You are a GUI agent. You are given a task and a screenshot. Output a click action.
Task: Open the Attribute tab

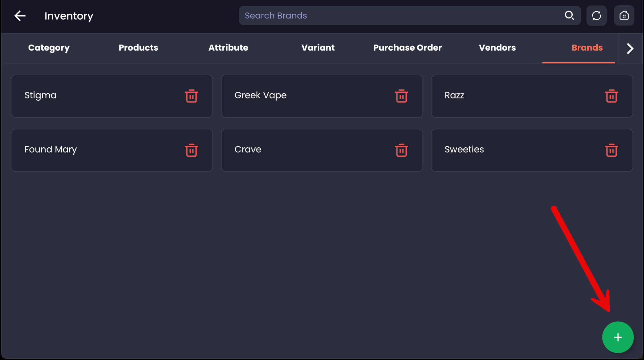coord(228,48)
